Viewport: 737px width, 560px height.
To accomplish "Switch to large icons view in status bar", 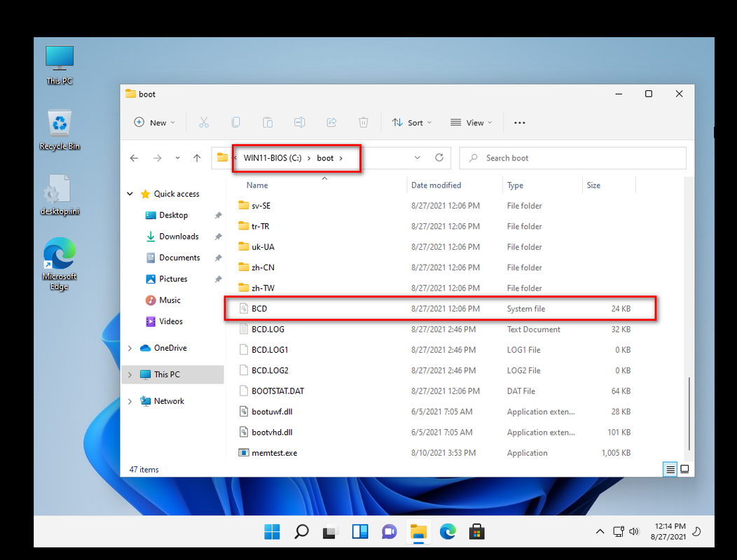I will point(685,469).
